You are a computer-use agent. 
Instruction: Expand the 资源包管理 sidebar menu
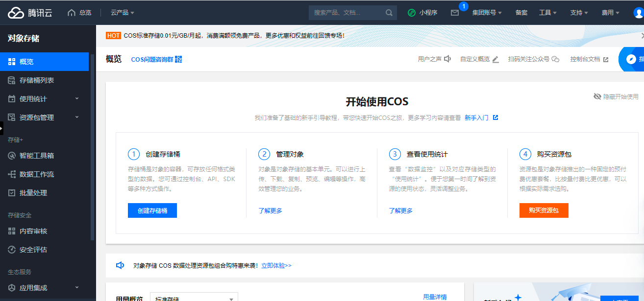[77, 117]
